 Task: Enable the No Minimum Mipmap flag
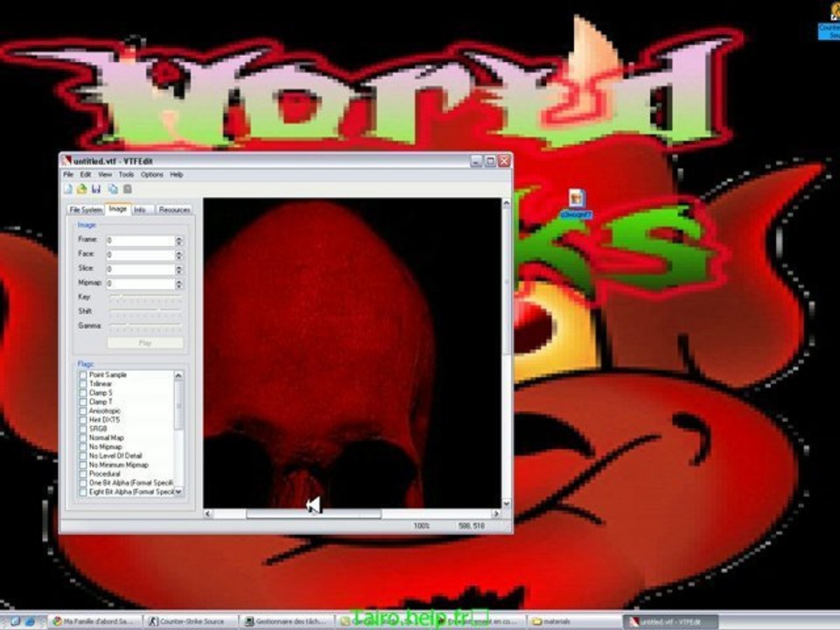(83, 465)
